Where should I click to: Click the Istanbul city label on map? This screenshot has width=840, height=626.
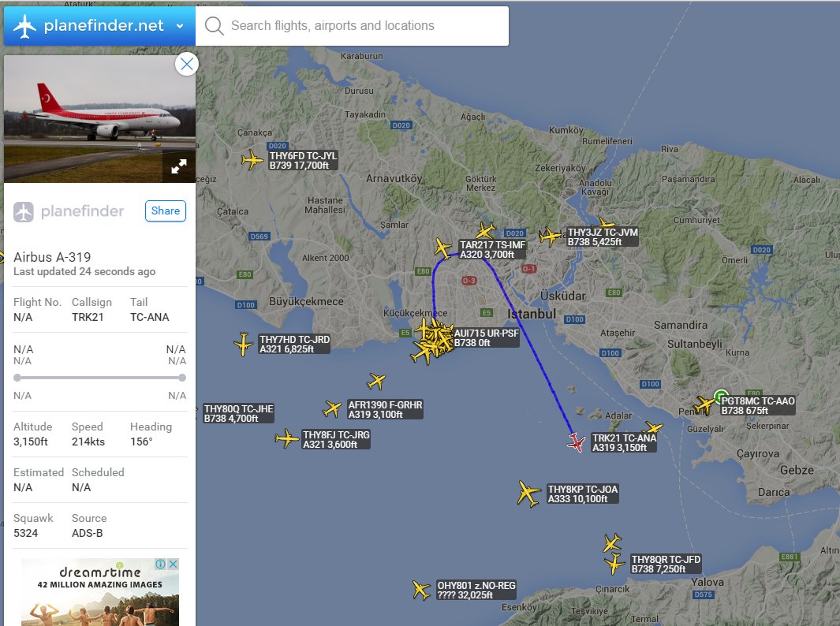[x=532, y=315]
